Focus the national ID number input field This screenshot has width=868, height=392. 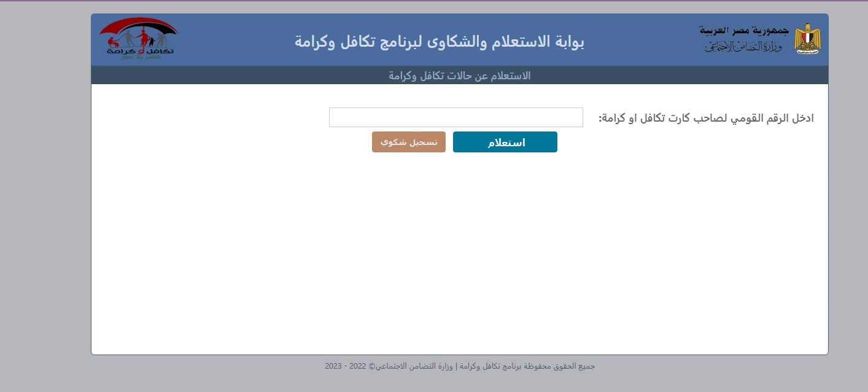[x=455, y=117]
